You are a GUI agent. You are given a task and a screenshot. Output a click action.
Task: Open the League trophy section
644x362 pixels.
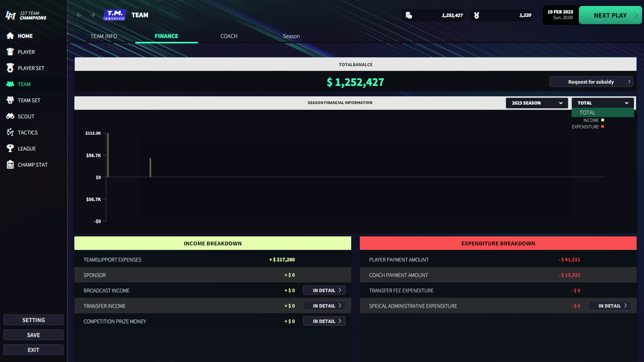[26, 148]
